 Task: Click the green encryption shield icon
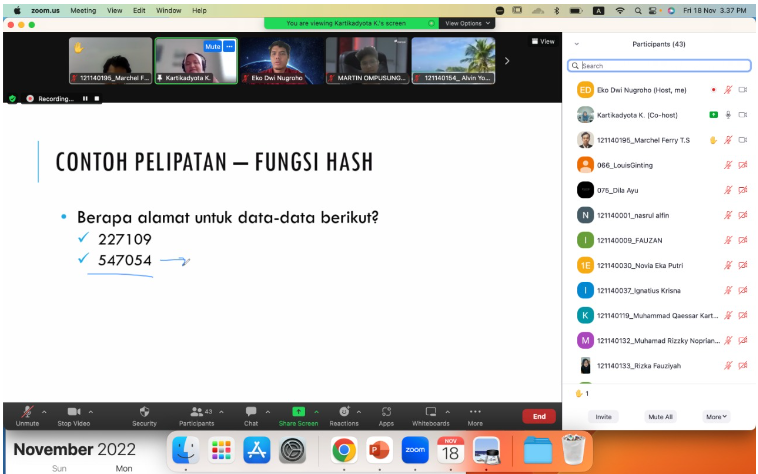click(12, 99)
